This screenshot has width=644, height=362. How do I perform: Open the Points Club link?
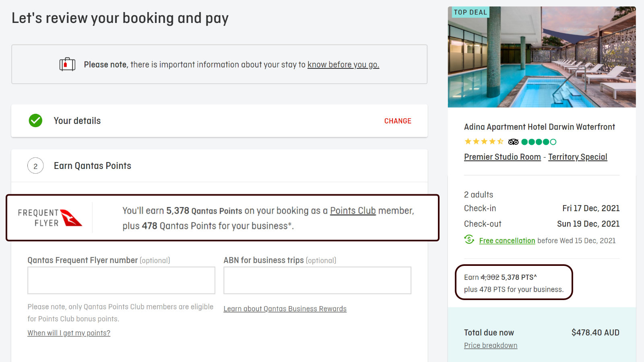pos(353,211)
